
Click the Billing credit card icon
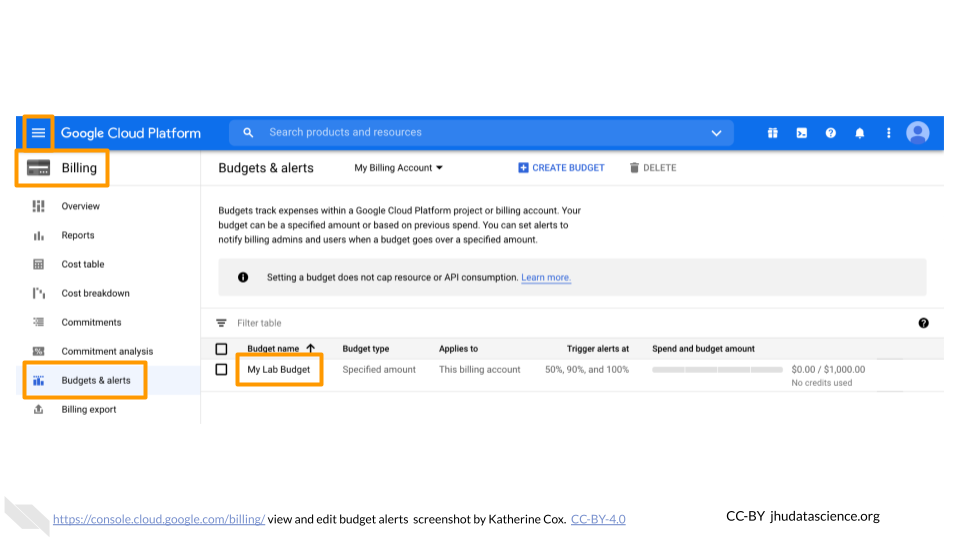(39, 168)
